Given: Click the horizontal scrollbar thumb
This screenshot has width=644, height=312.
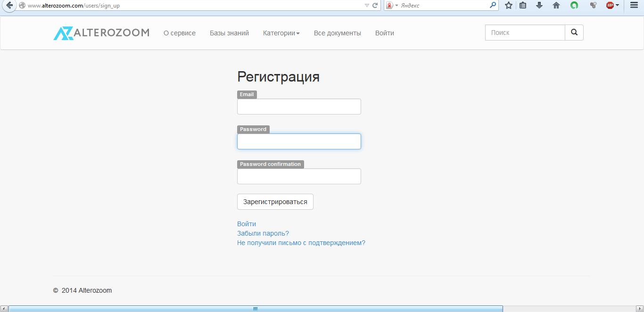Looking at the screenshot, I should pyautogui.click(x=255, y=309).
